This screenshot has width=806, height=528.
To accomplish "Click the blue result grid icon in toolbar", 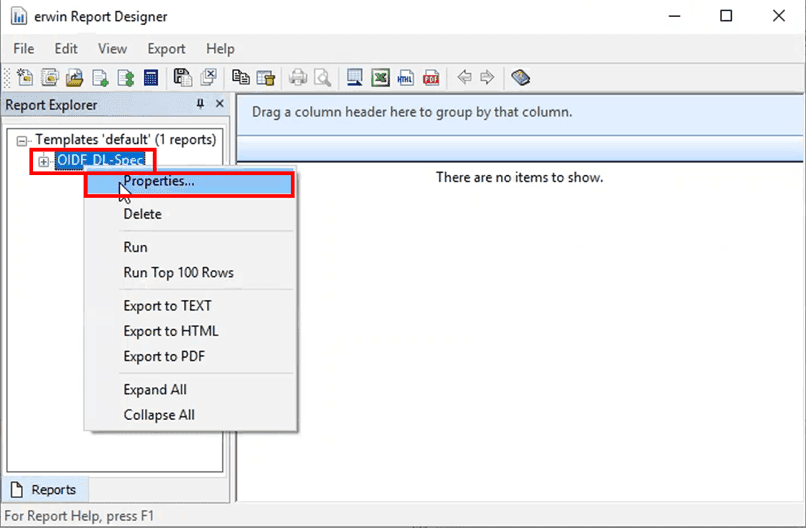I will [x=355, y=78].
